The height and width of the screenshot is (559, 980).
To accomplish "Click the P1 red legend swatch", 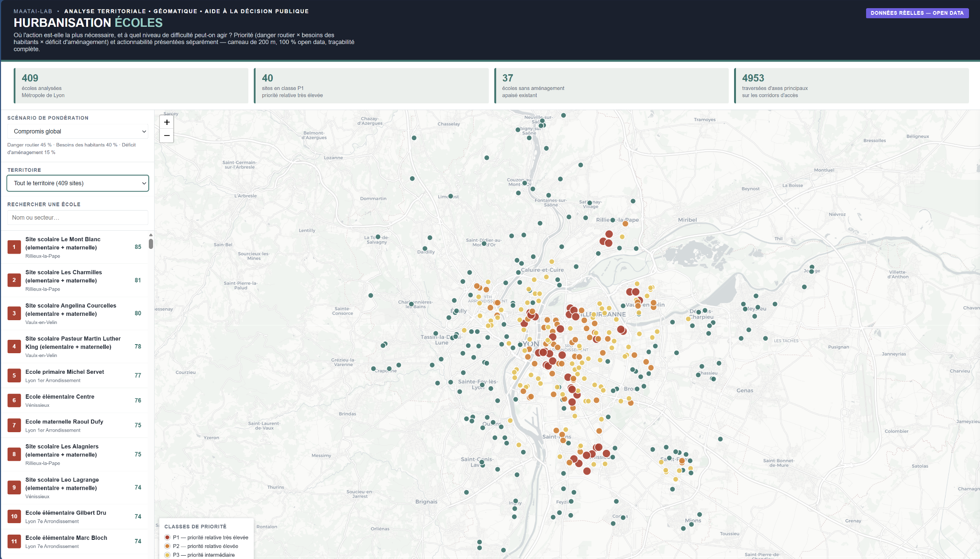I will point(167,537).
